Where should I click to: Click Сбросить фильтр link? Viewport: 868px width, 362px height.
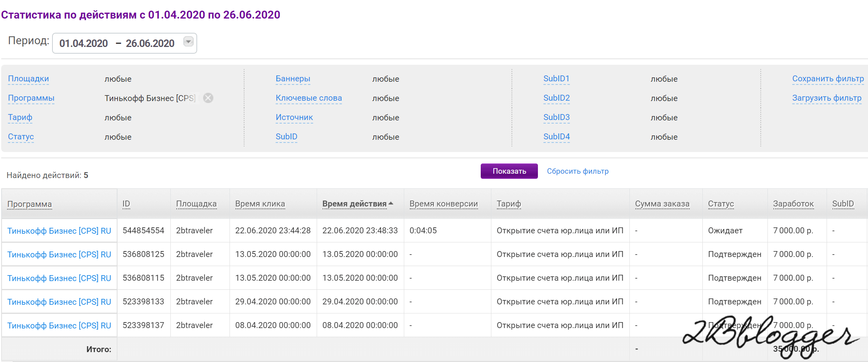pyautogui.click(x=578, y=171)
